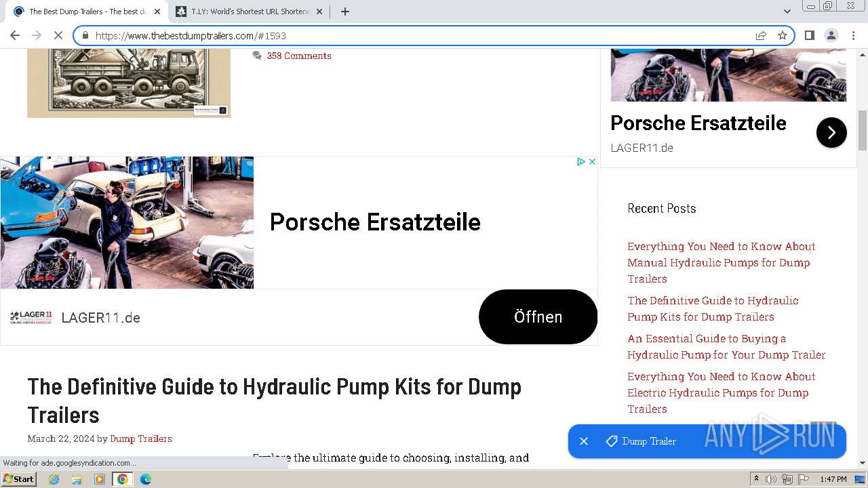Open the 358 Comments link

click(299, 56)
